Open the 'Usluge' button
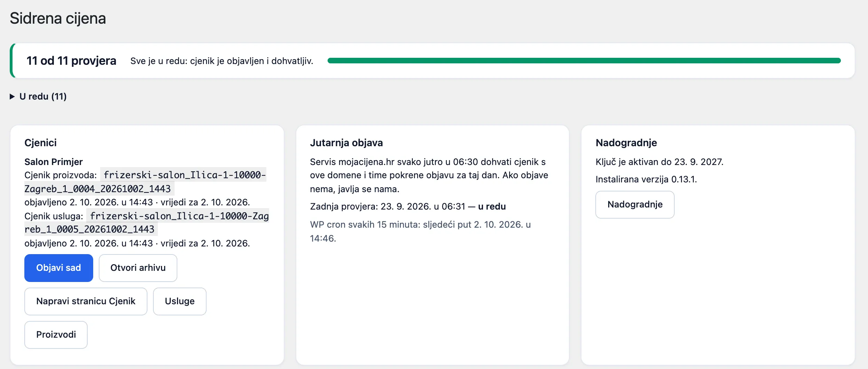868x369 pixels. (180, 301)
